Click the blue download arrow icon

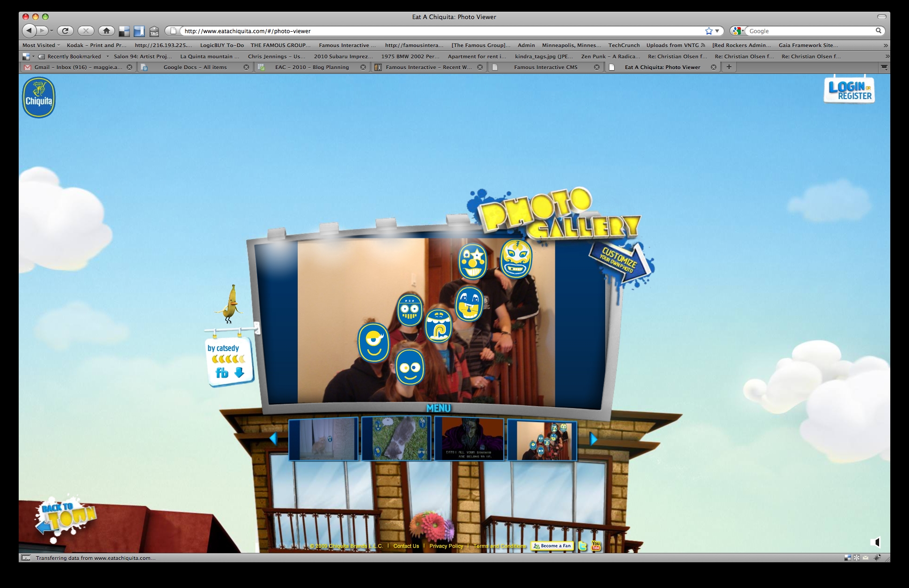(x=239, y=373)
